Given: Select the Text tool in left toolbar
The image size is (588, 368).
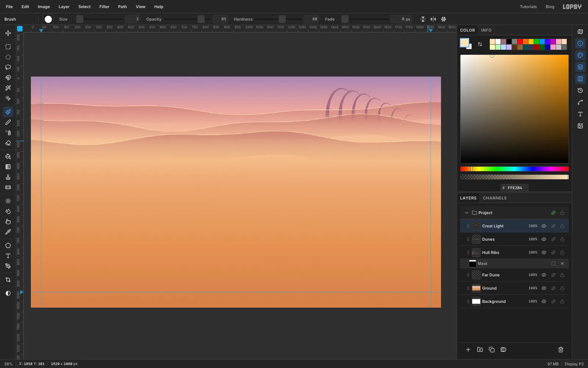Looking at the screenshot, I should 8,256.
